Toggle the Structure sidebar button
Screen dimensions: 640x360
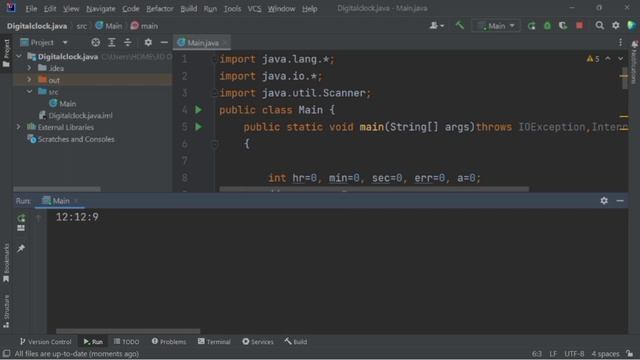click(6, 311)
